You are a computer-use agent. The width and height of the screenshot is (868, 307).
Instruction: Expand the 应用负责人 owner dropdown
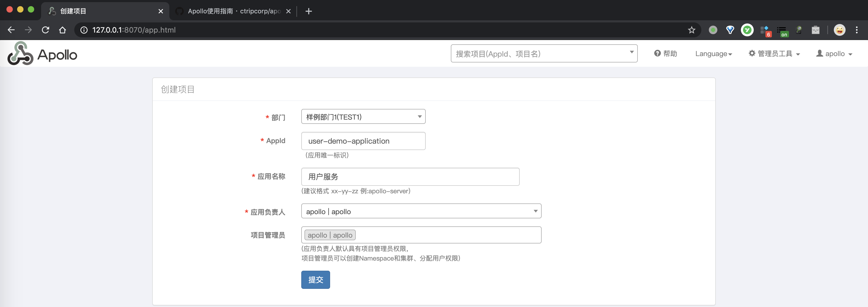click(x=421, y=211)
